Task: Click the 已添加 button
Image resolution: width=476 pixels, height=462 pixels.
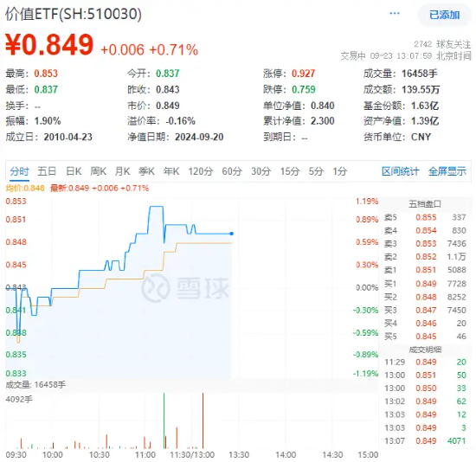Action: [445, 15]
